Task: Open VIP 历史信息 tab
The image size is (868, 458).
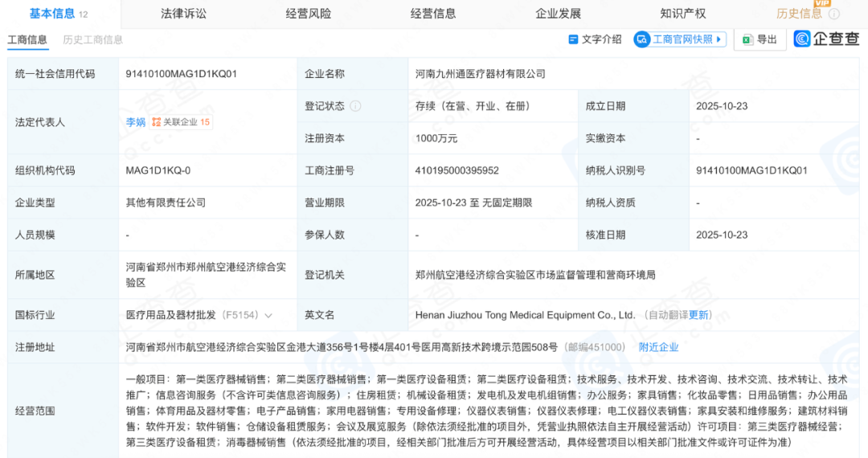Action: 799,14
